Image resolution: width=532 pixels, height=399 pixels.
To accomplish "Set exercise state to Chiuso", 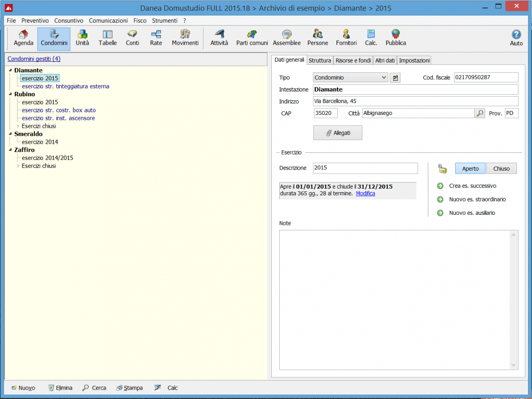I will pos(501,169).
